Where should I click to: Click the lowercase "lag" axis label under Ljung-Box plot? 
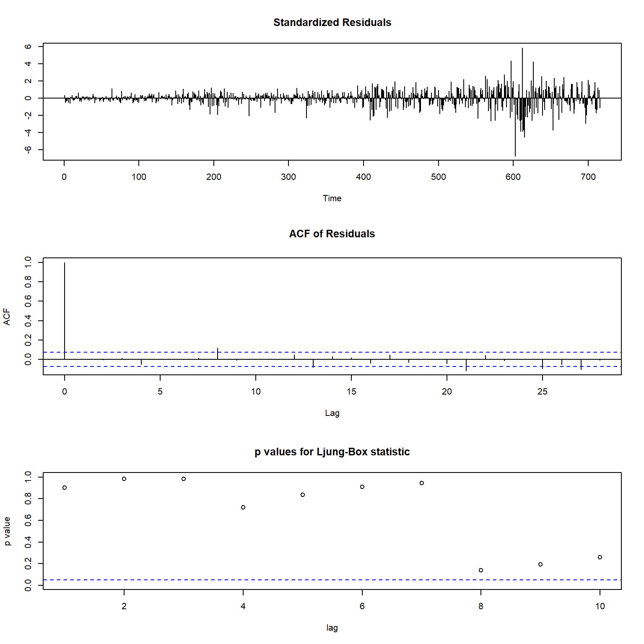[x=332, y=628]
